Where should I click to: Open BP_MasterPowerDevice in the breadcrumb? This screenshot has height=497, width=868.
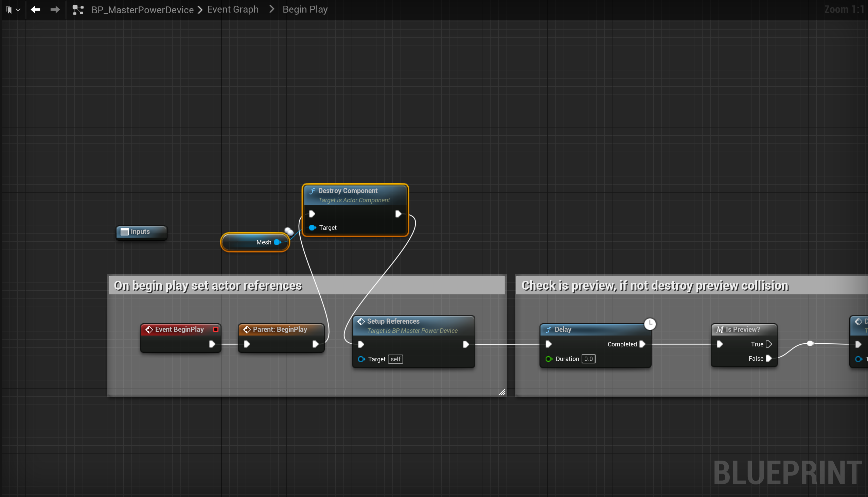142,10
